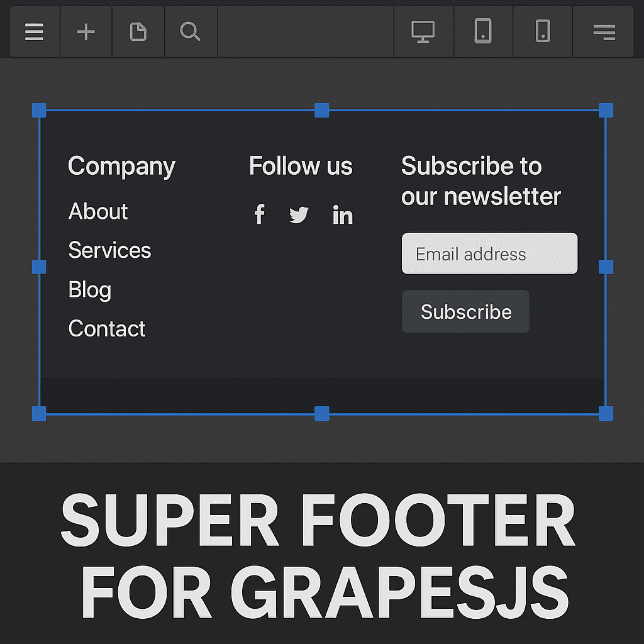Open the pages document icon
Image resolution: width=644 pixels, height=644 pixels.
[138, 31]
